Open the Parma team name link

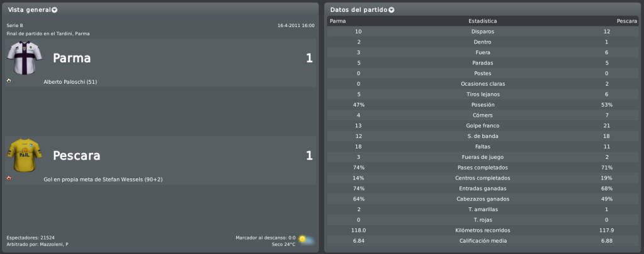72,59
